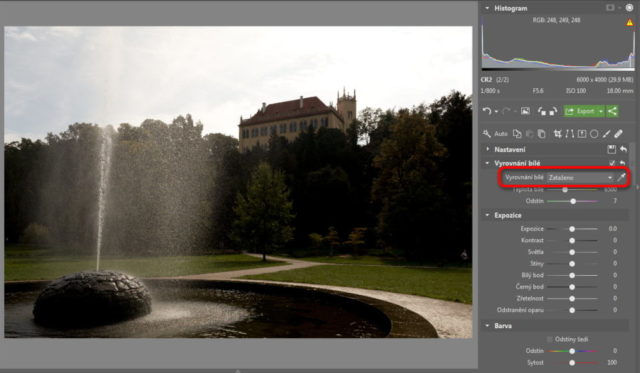Click the RGB: 248, 249, 248 readout
This screenshot has width=640, height=373.
556,20
